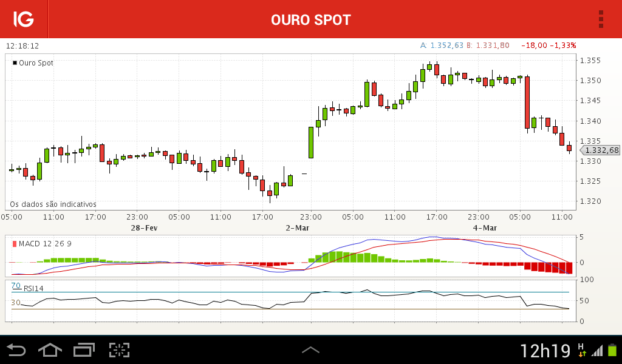The width and height of the screenshot is (622, 364).
Task: Toggle the MACD 12 26 9 legend
Action: 42,244
